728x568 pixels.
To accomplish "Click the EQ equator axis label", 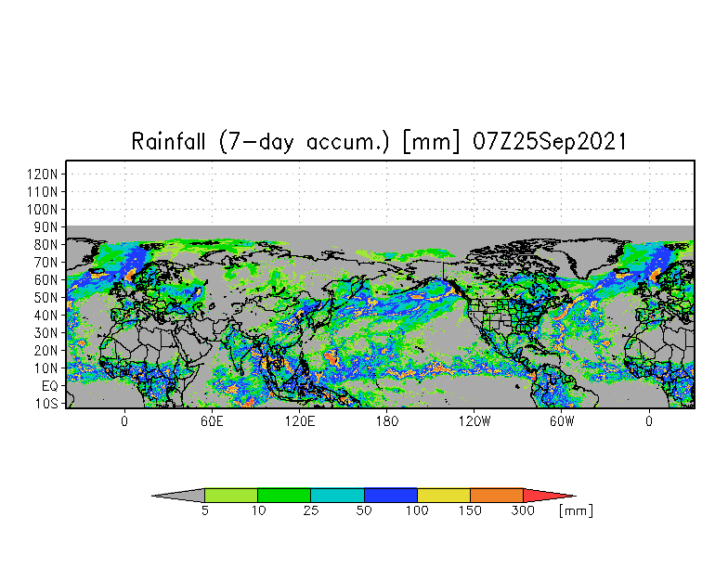I will pyautogui.click(x=50, y=386).
